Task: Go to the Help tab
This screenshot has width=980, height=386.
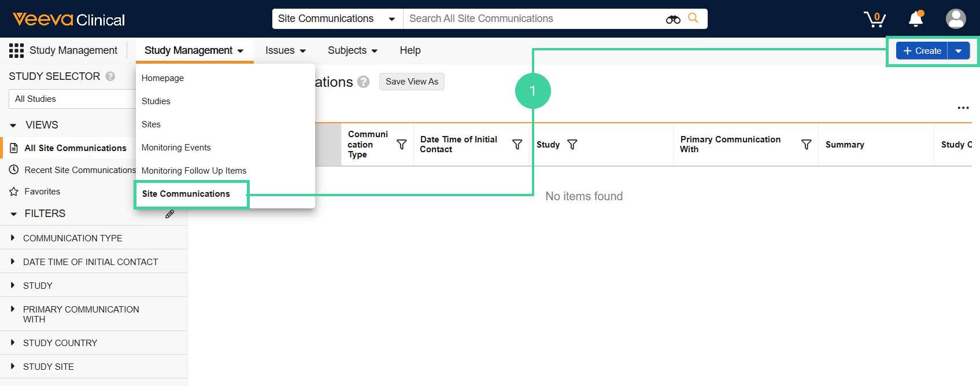Action: [410, 50]
